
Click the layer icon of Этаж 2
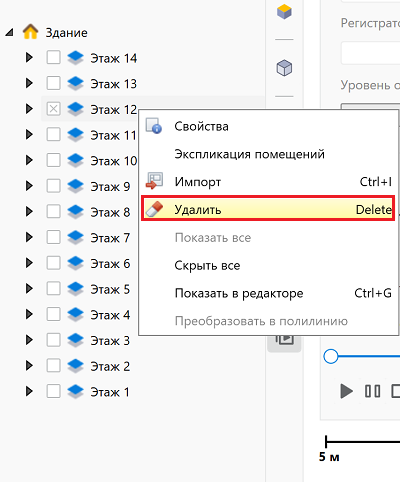click(76, 366)
